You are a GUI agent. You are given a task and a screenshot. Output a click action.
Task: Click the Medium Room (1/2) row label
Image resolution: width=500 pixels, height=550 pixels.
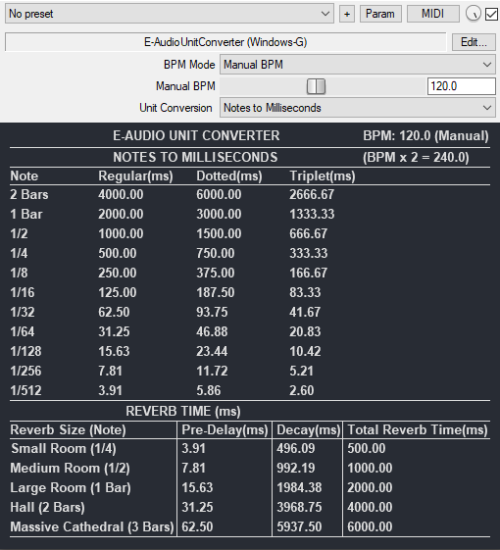(x=70, y=469)
